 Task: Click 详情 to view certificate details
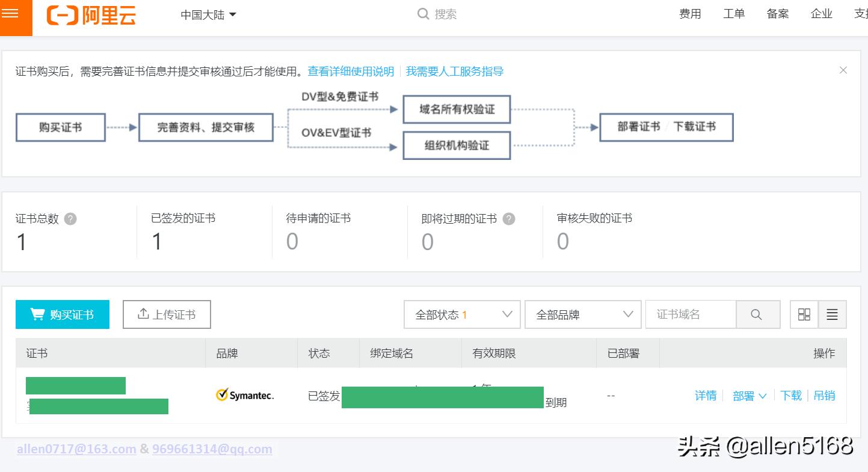click(706, 396)
